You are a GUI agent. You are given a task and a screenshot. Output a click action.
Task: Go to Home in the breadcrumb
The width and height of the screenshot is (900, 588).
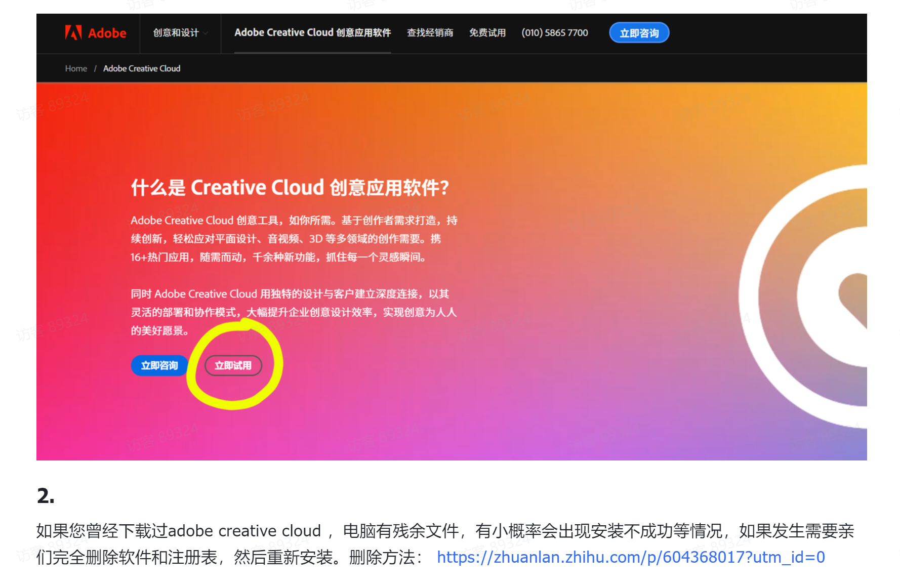click(x=76, y=68)
